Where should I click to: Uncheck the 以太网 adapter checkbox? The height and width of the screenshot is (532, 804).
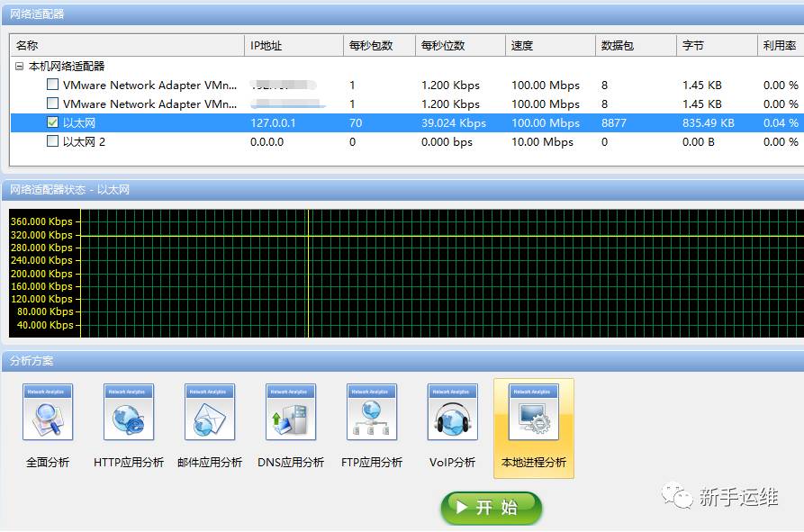pyautogui.click(x=53, y=122)
